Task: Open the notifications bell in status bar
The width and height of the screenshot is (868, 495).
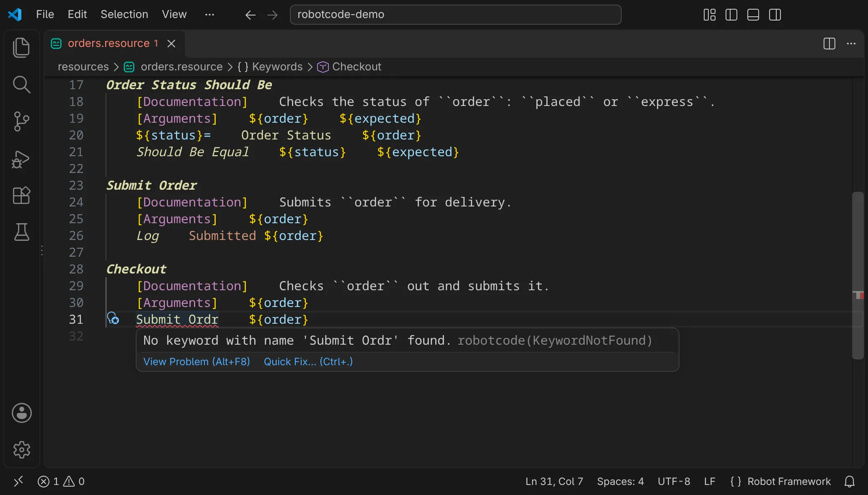Action: [850, 482]
